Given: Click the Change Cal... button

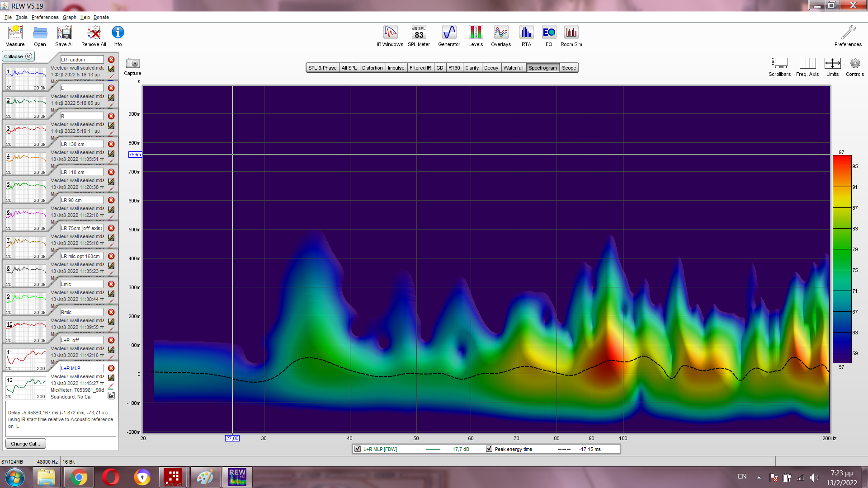Looking at the screenshot, I should click(x=25, y=444).
